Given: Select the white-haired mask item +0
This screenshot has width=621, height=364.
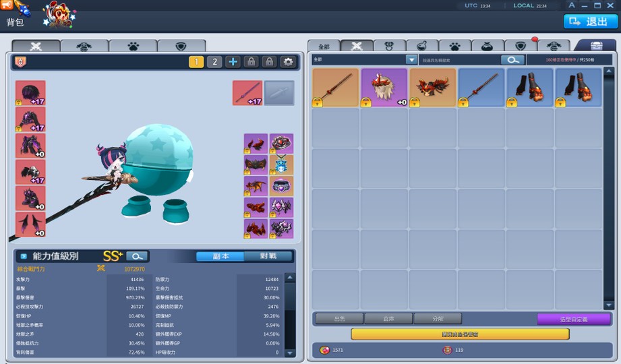Looking at the screenshot, I should tap(384, 88).
